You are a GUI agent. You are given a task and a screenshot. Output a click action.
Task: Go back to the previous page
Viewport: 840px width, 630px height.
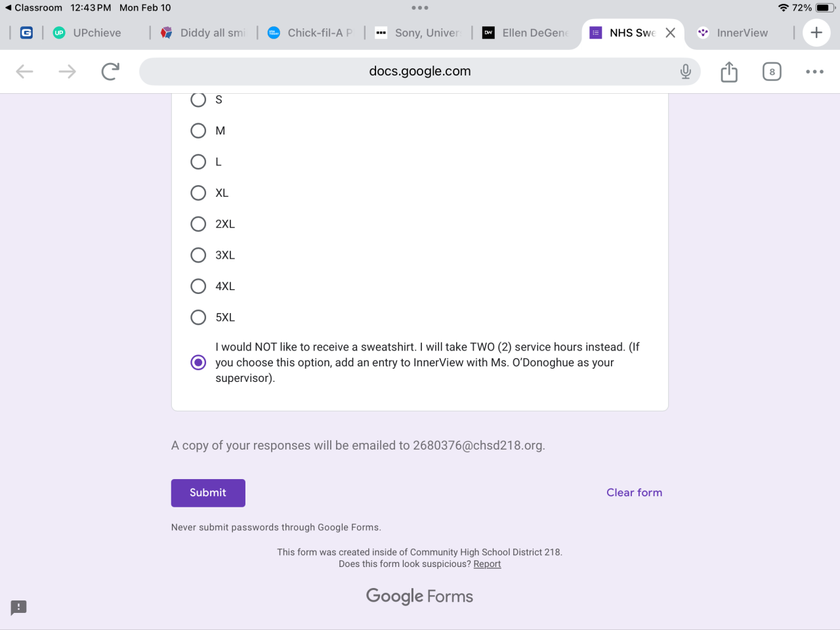point(24,72)
